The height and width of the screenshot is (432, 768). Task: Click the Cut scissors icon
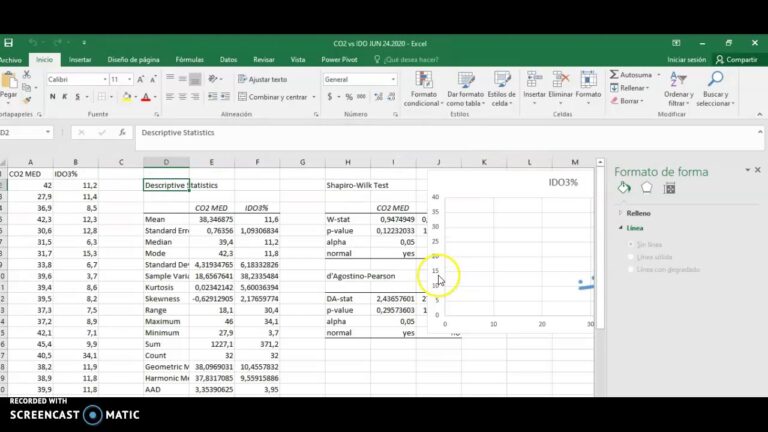tap(26, 74)
